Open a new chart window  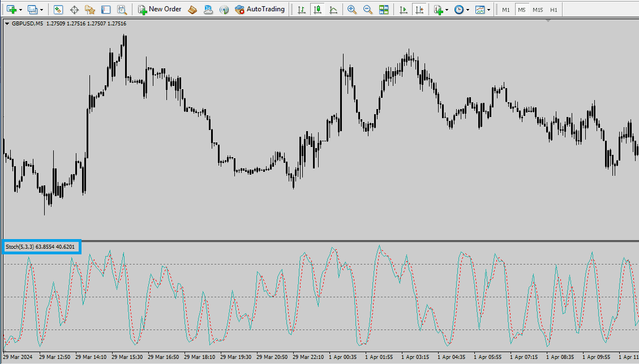[11, 10]
